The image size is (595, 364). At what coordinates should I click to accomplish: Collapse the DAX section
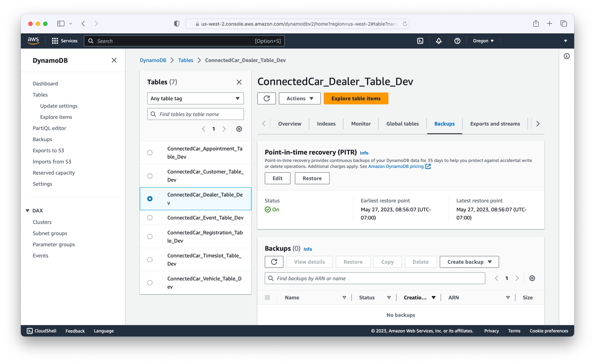tap(28, 211)
